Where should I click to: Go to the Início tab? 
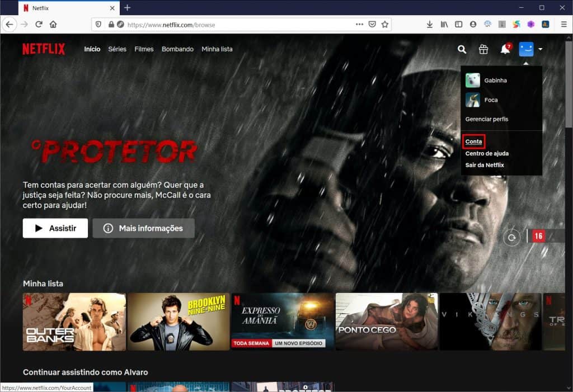click(92, 49)
